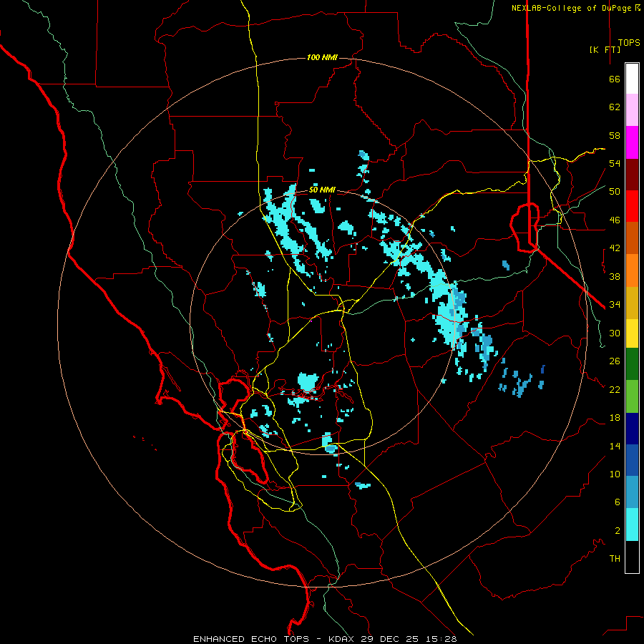Select the bright orange legend swatch
This screenshot has width=644, height=644.
[632, 270]
